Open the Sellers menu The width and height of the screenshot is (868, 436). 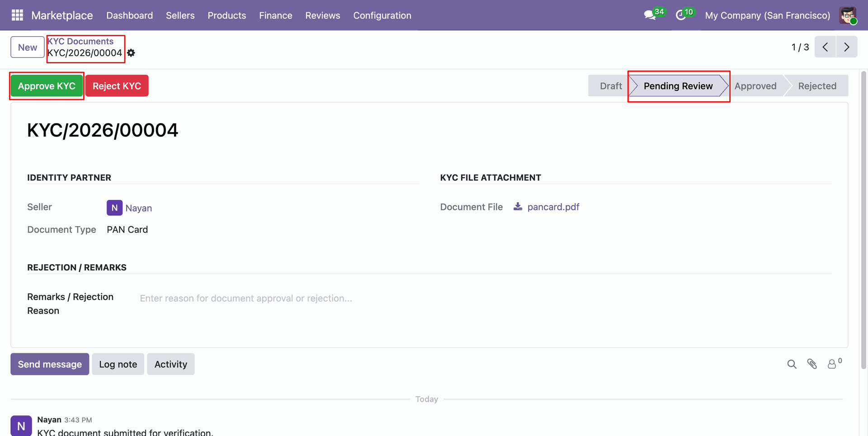(180, 15)
